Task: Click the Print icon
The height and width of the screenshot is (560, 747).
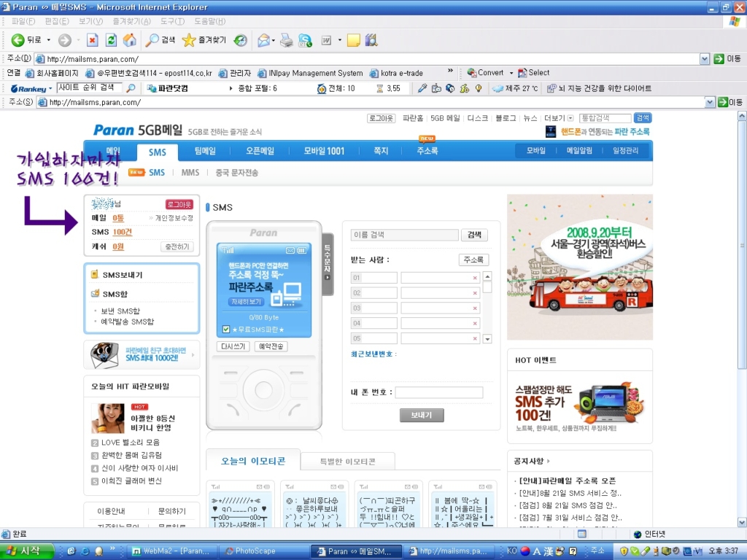Action: pyautogui.click(x=286, y=41)
